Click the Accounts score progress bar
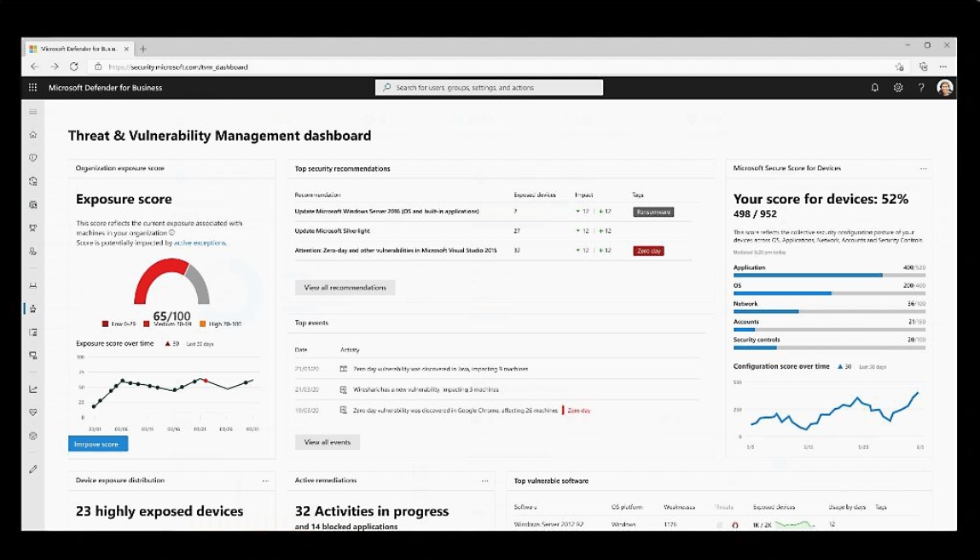The width and height of the screenshot is (980, 560). [829, 330]
